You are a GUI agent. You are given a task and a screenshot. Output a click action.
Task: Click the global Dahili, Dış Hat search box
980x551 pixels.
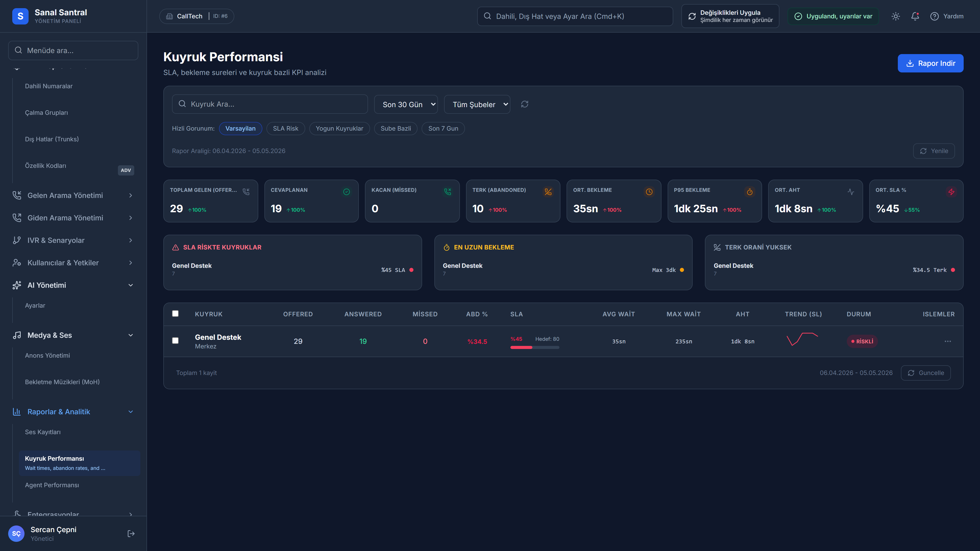[x=575, y=16]
